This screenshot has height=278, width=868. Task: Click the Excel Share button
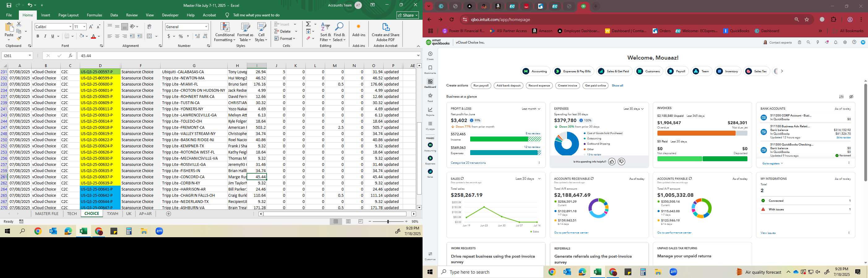(x=408, y=15)
